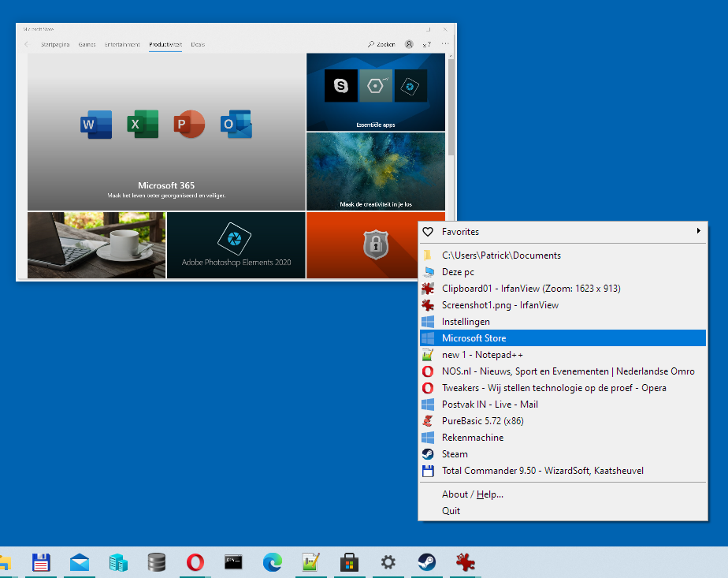
Task: Open the Microsoft Store taskbar icon
Action: pos(349,562)
